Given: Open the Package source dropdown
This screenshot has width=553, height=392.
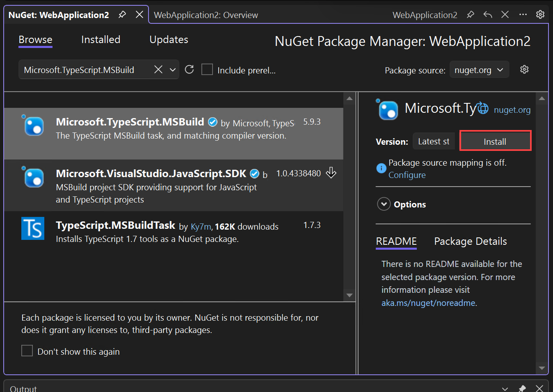Looking at the screenshot, I should (x=479, y=69).
